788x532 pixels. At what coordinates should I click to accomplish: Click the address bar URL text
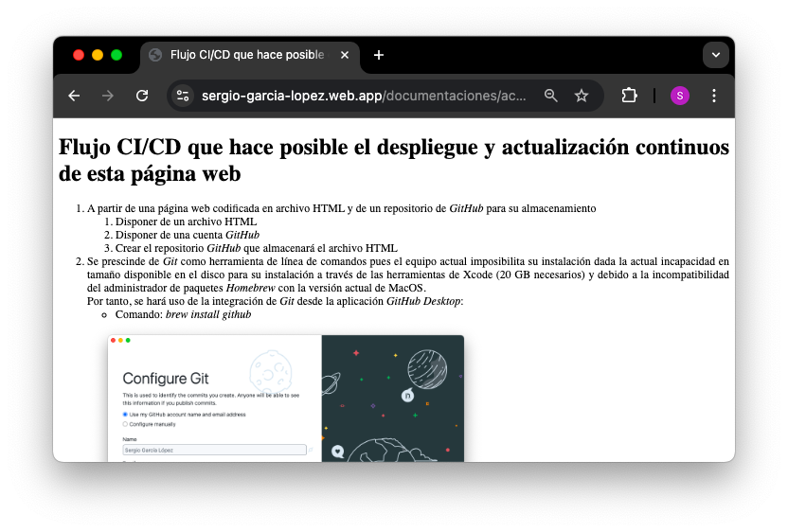click(x=364, y=96)
